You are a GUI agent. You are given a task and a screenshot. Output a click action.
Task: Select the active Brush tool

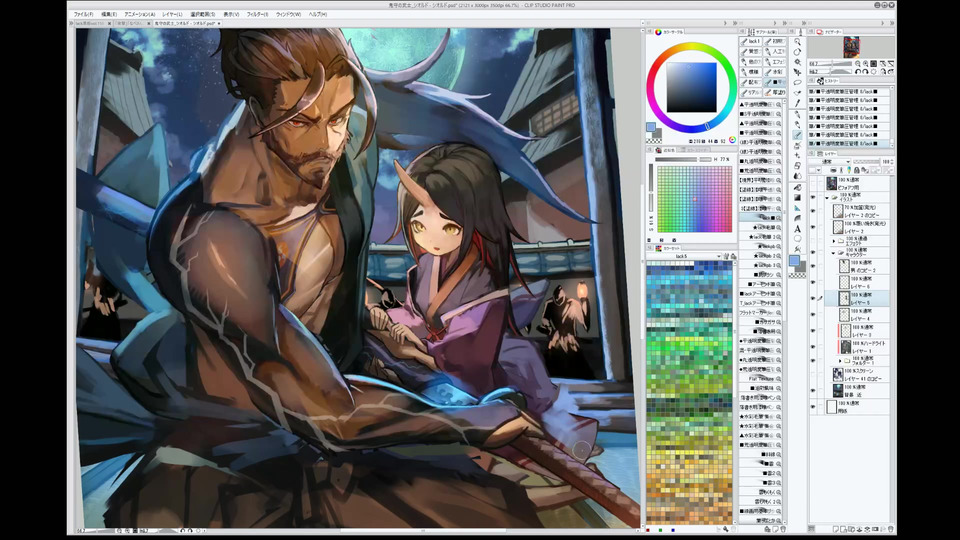[x=797, y=135]
